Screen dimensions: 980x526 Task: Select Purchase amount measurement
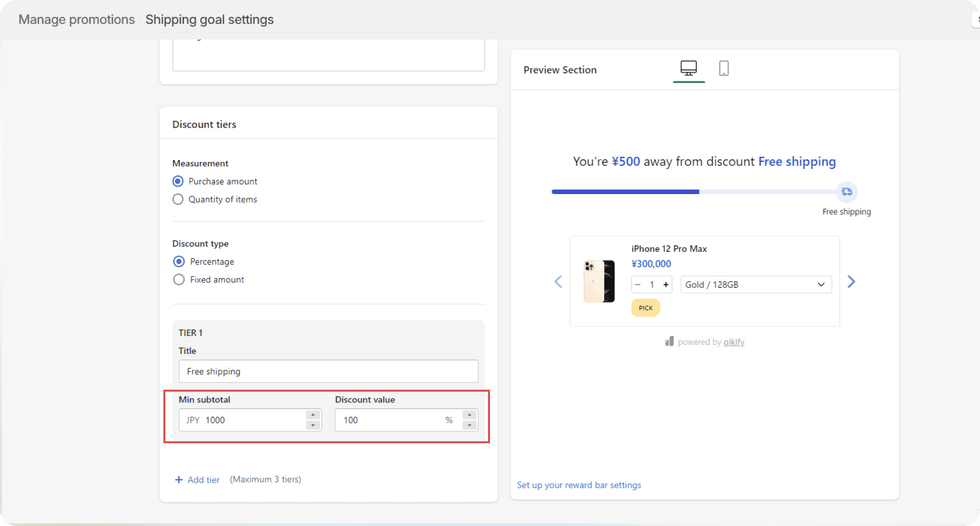(178, 181)
